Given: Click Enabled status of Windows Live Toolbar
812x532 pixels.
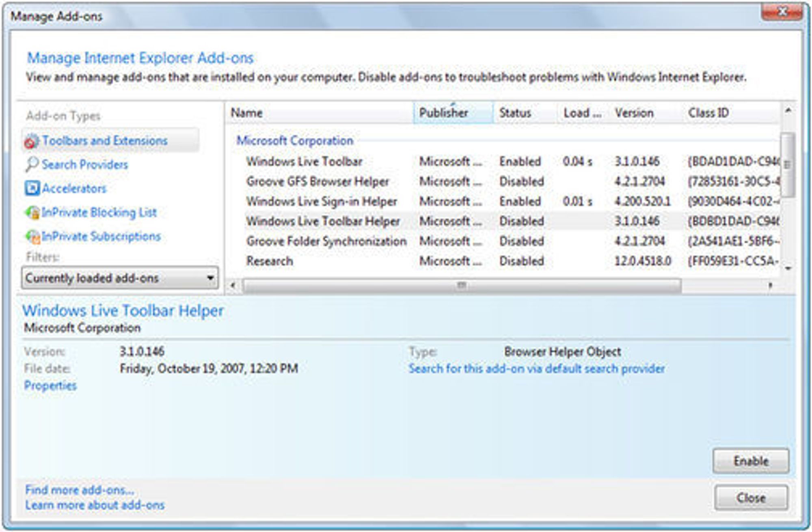Looking at the screenshot, I should (x=520, y=162).
